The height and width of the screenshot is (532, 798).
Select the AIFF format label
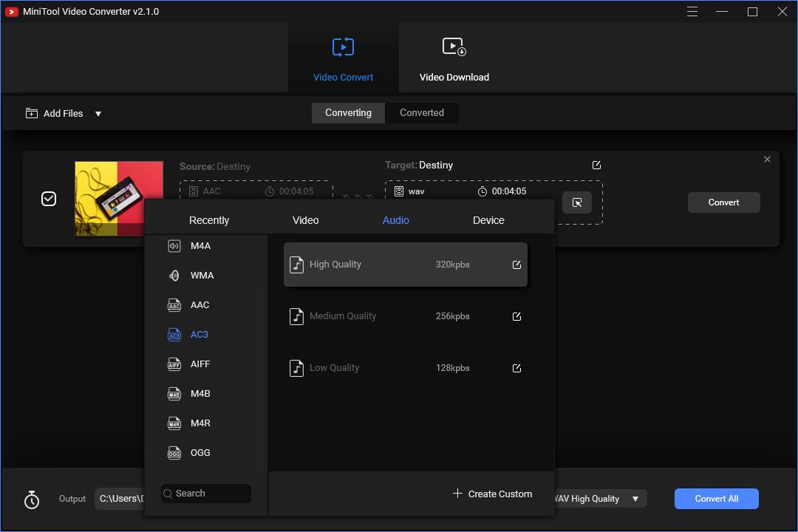point(200,364)
